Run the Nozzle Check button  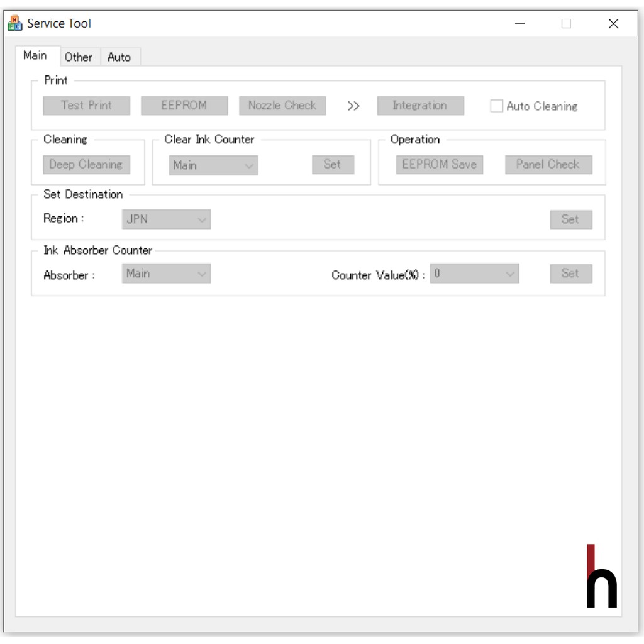pos(282,106)
